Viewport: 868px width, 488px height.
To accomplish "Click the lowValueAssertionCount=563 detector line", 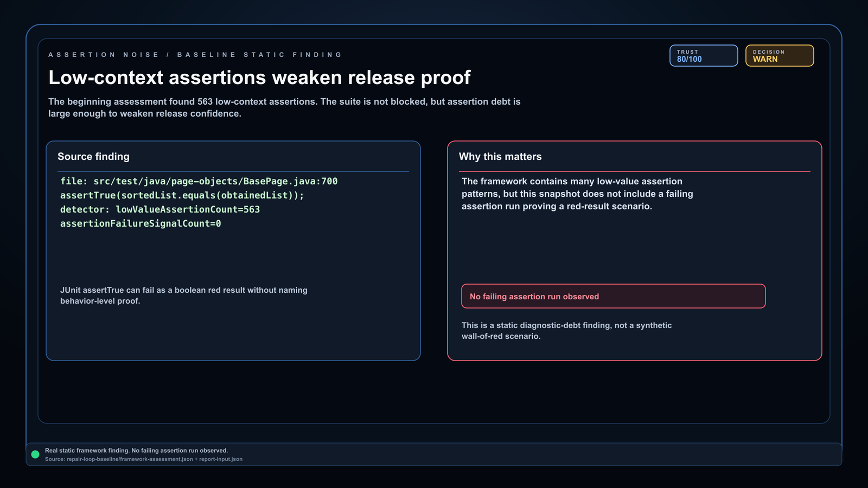I will (x=160, y=209).
